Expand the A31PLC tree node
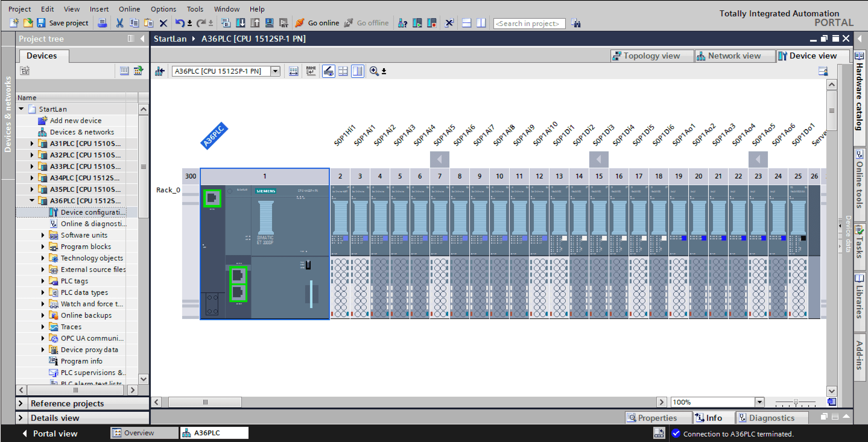The height and width of the screenshot is (442, 868). (x=32, y=143)
